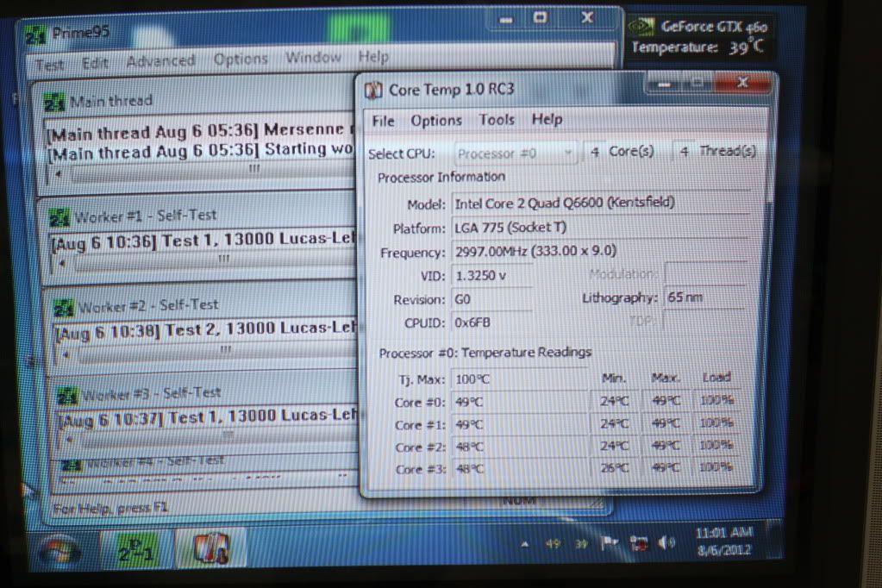This screenshot has width=882, height=588.
Task: Click the Main thread window icon
Action: [54, 103]
